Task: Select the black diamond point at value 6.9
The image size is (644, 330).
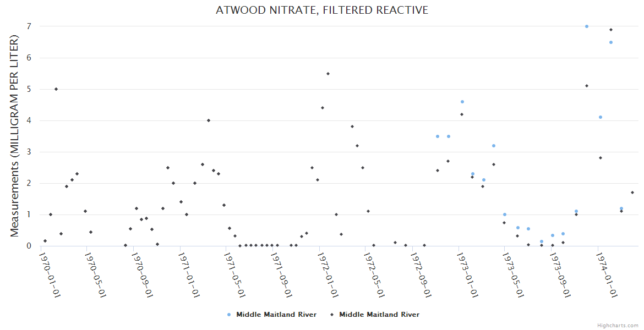Action: [611, 30]
